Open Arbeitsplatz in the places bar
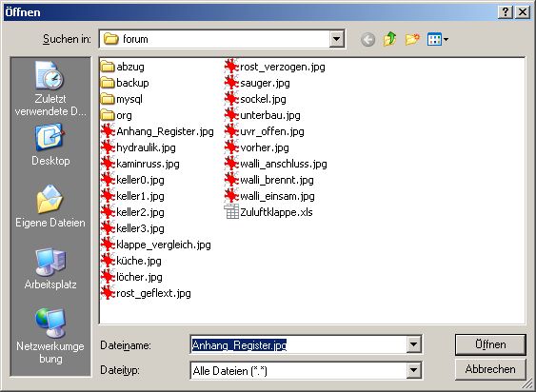 point(50,269)
